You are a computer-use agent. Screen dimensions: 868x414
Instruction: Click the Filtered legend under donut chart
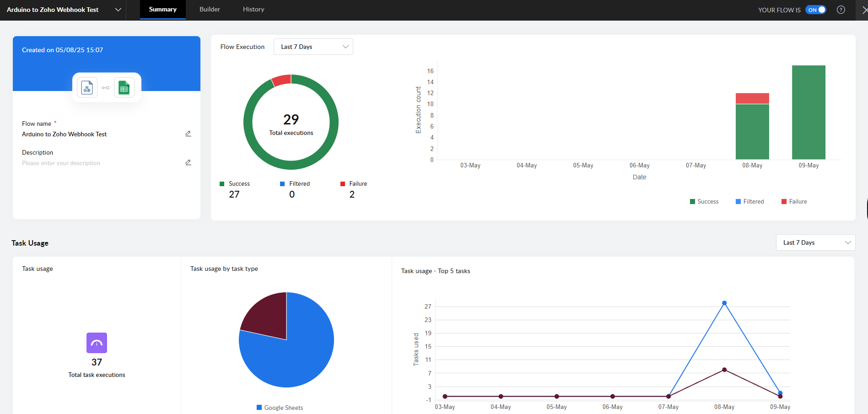pyautogui.click(x=295, y=183)
